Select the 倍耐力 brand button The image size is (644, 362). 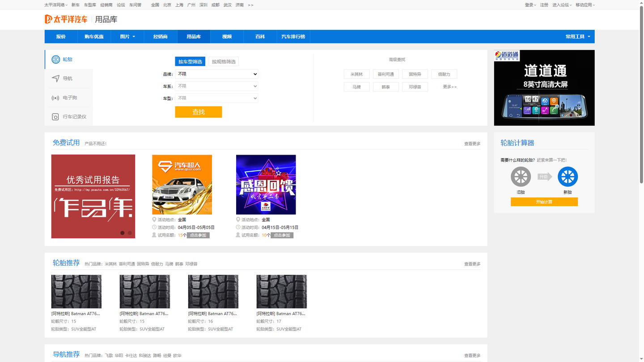tap(444, 74)
